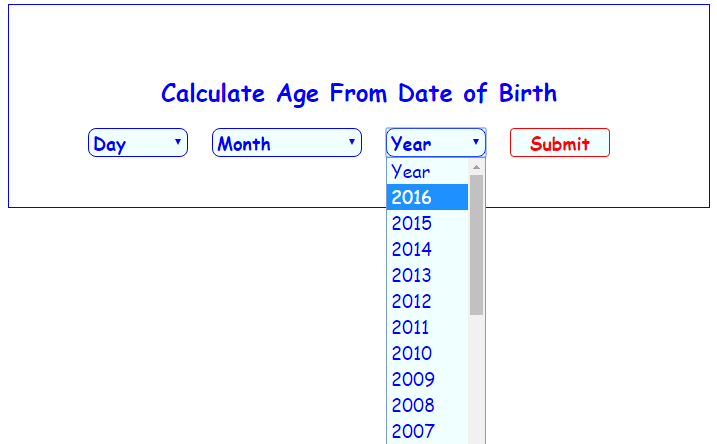
Task: Select 2009 in year options
Action: (427, 379)
